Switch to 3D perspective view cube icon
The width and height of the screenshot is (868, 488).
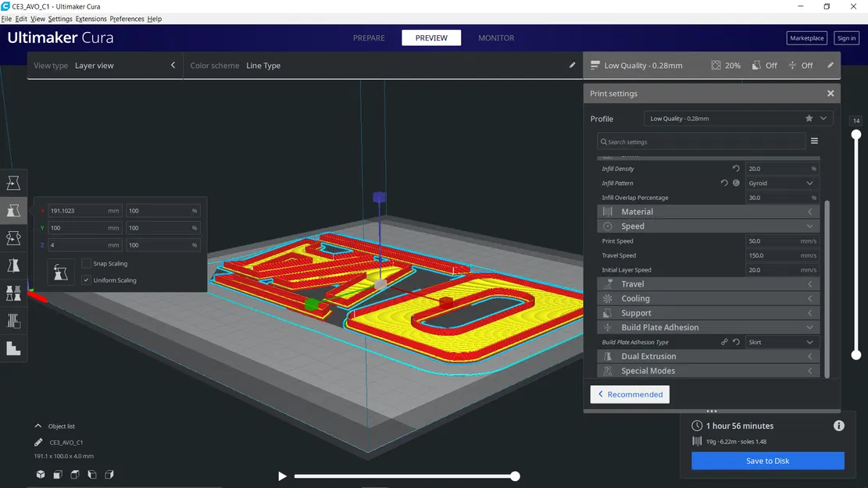(41, 474)
